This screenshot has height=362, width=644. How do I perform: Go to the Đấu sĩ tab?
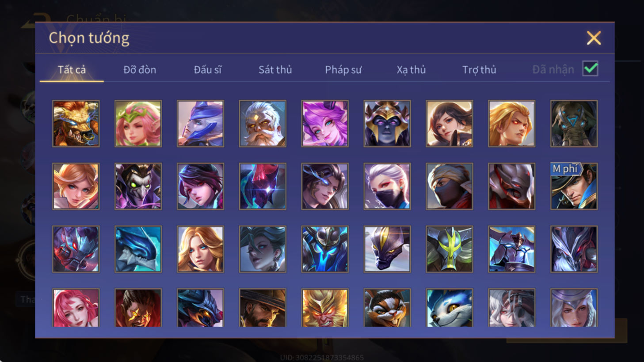[x=208, y=70]
